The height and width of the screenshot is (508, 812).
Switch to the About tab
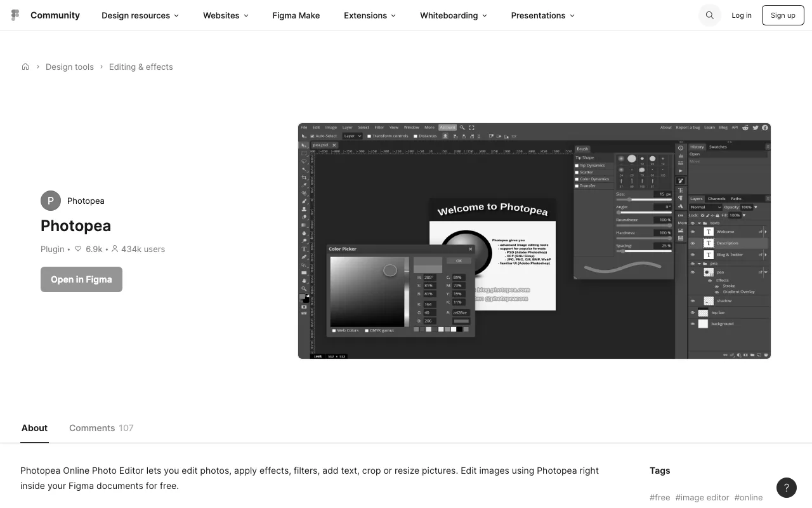pyautogui.click(x=34, y=428)
